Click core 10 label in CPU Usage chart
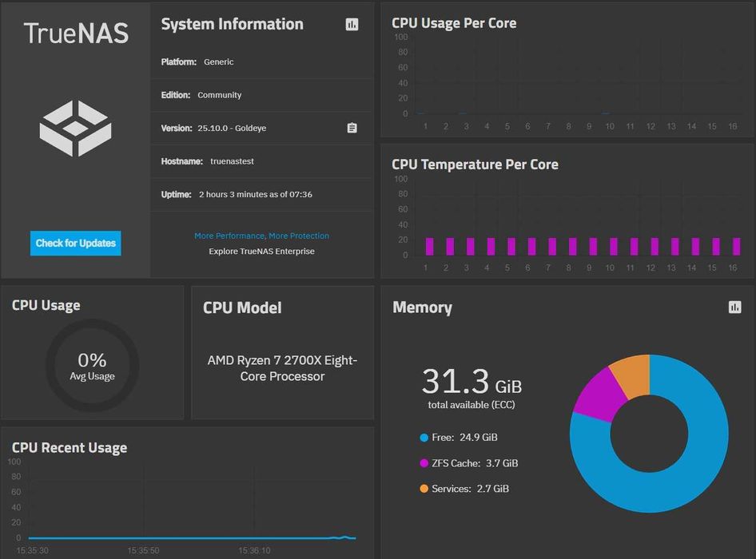 click(x=610, y=126)
